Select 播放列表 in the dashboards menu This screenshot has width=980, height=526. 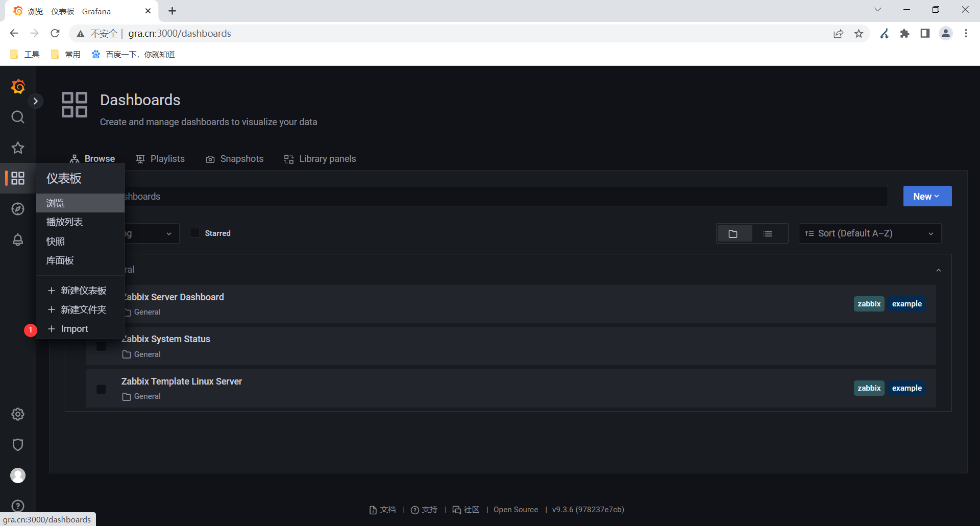pyautogui.click(x=80, y=222)
